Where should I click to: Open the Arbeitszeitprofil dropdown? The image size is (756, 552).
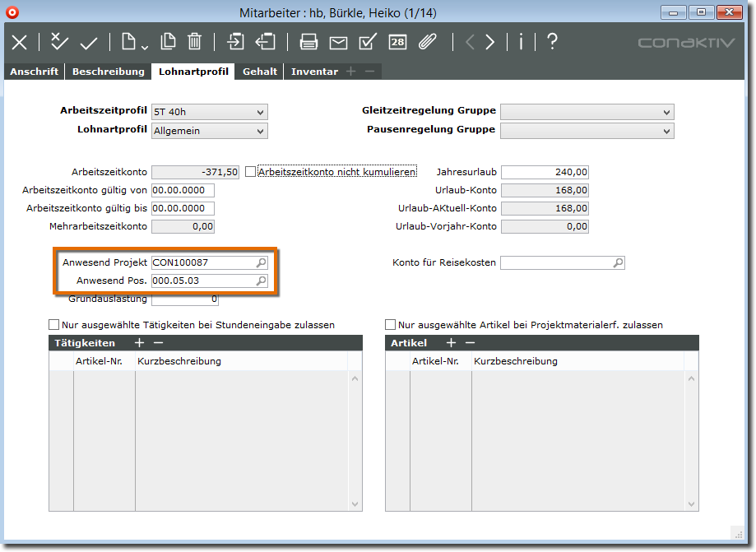point(210,113)
